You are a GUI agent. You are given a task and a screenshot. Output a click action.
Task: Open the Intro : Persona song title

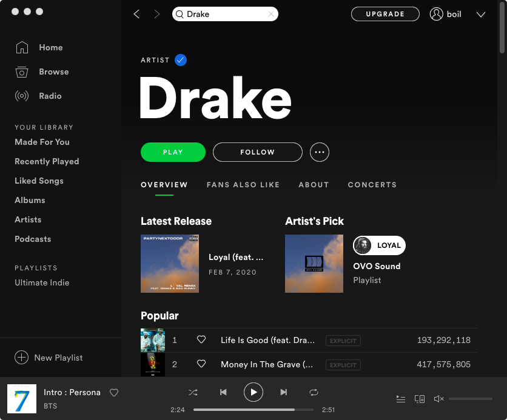click(x=72, y=392)
